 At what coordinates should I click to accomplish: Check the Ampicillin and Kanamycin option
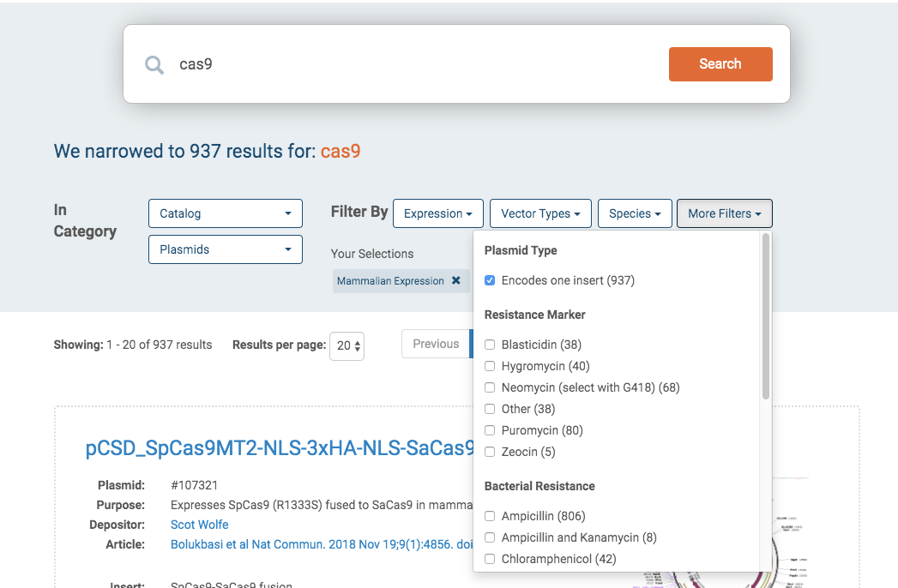pyautogui.click(x=490, y=537)
